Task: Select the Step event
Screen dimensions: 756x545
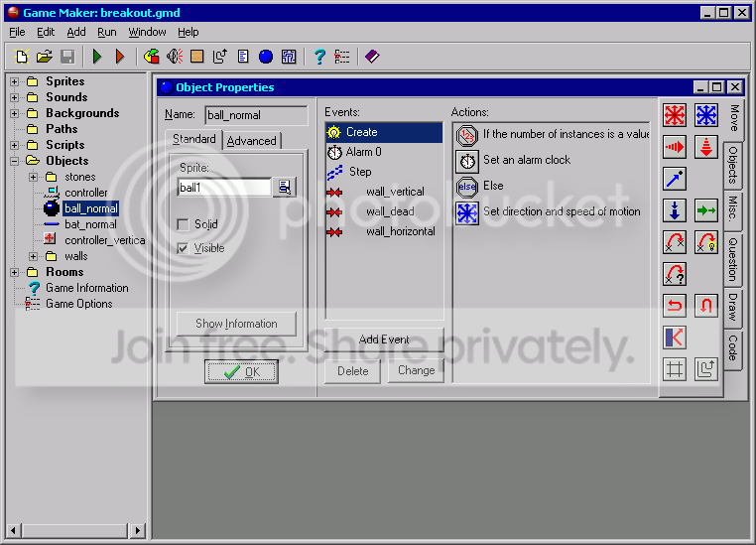Action: tap(384, 172)
